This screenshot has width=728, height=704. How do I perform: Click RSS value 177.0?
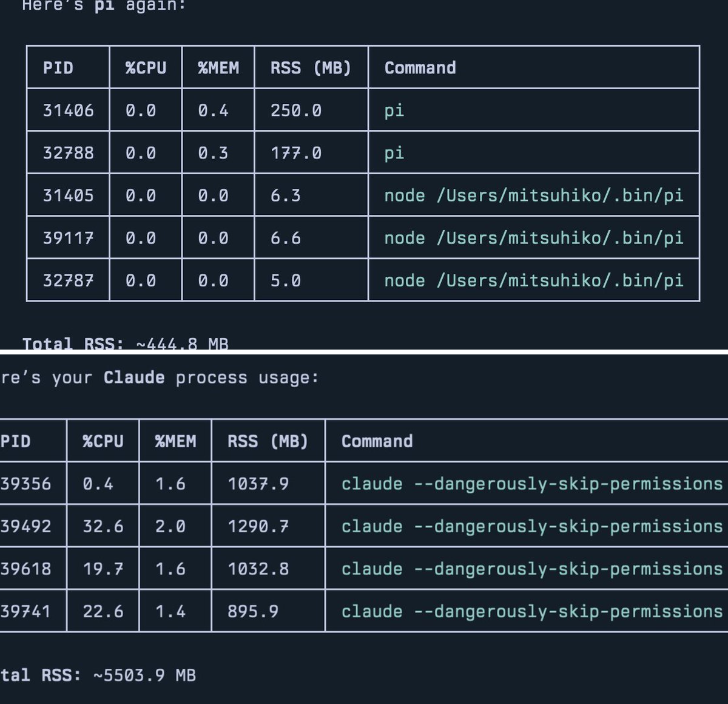(x=296, y=153)
